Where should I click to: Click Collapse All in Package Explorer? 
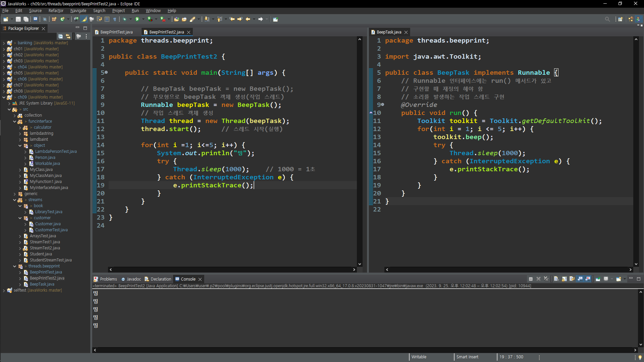coord(60,36)
